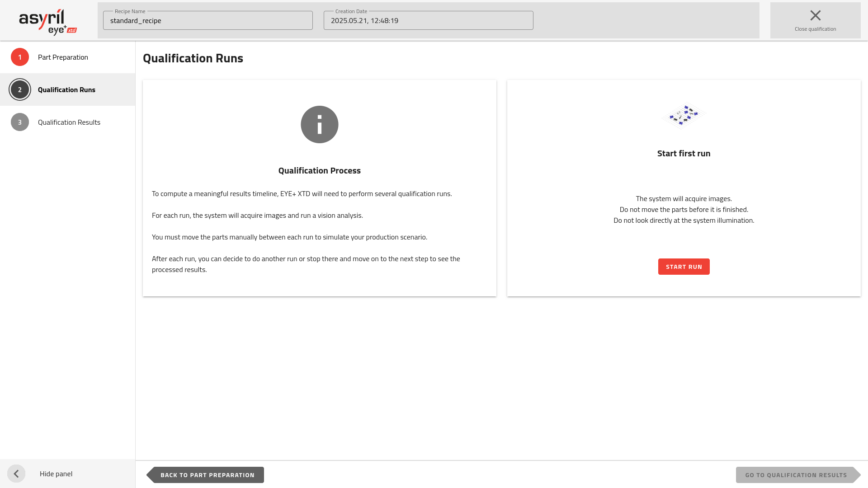Click the Start first run heading

pyautogui.click(x=684, y=153)
